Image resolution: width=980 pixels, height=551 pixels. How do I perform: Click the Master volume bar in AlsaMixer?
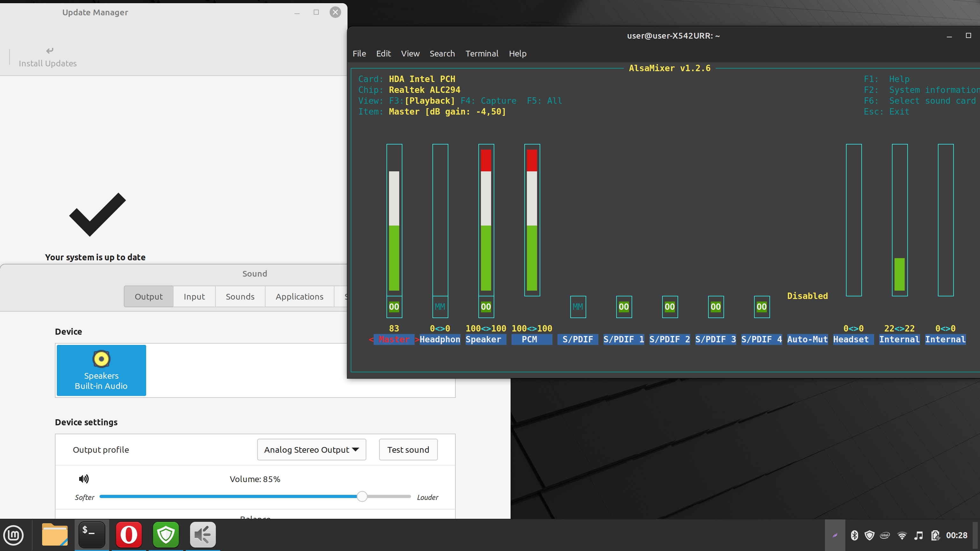(394, 220)
